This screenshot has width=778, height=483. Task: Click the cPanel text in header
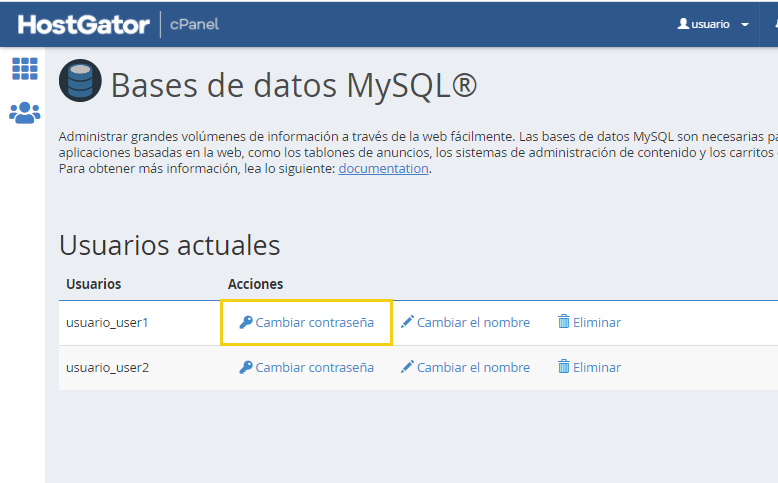coord(194,24)
